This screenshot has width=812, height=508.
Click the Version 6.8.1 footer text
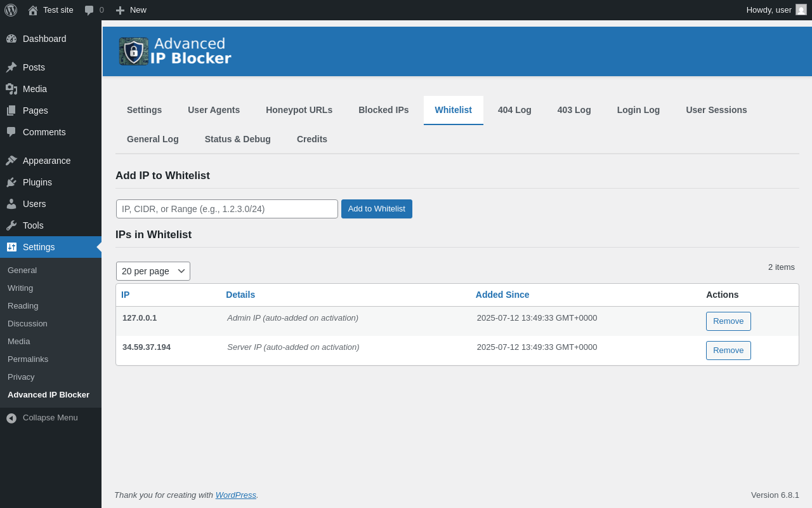775,495
